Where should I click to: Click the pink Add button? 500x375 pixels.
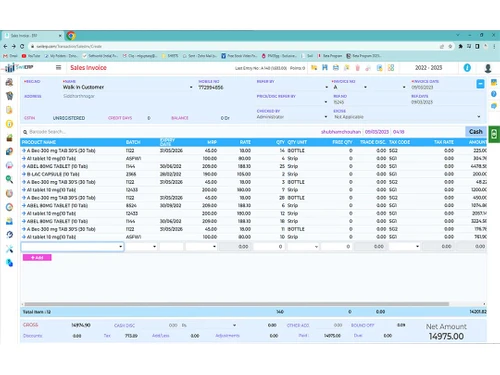(37, 257)
